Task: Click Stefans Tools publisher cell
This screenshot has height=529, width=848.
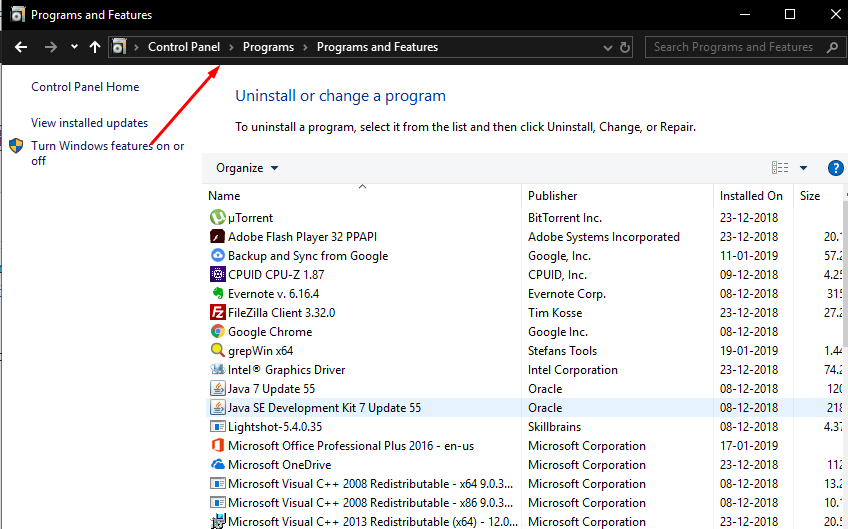Action: (562, 351)
